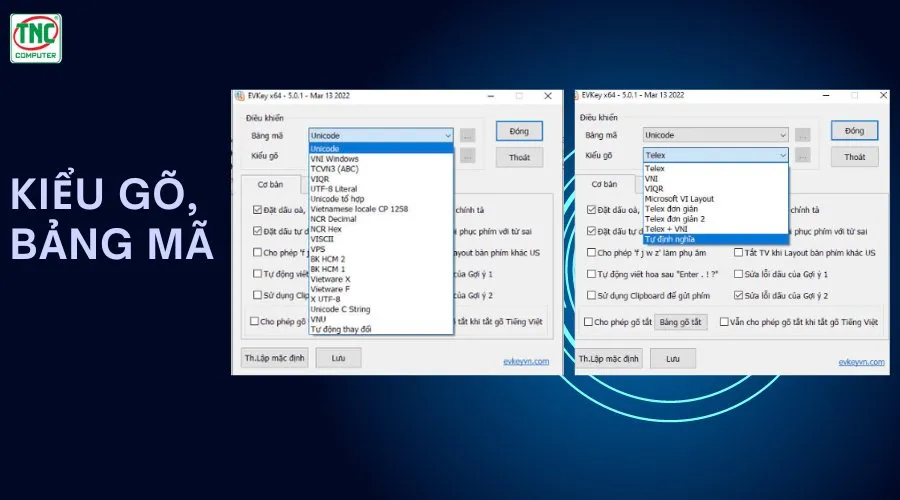Screen dimensions: 900x500
Task: Select X UTF-8 encoding
Action: (381, 299)
